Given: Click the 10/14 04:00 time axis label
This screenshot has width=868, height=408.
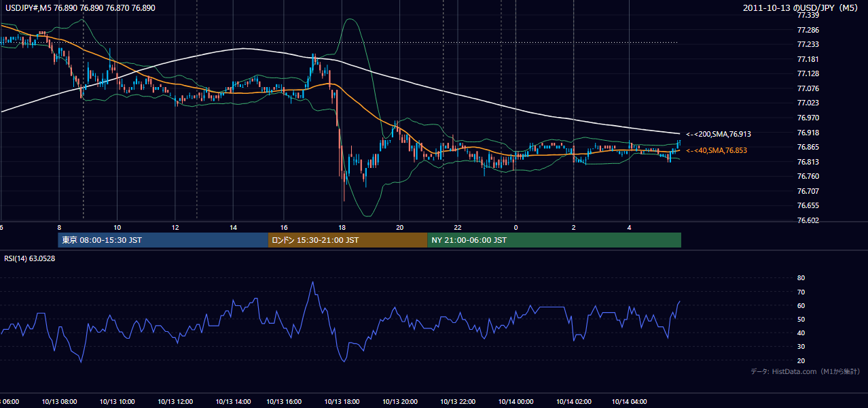Looking at the screenshot, I should click(630, 401).
